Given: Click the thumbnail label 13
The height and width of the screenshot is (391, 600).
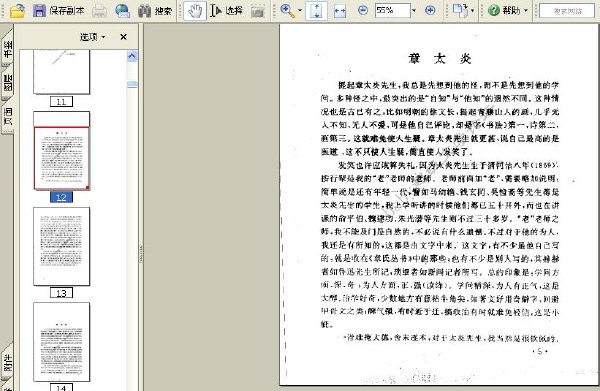Looking at the screenshot, I should pyautogui.click(x=61, y=293).
